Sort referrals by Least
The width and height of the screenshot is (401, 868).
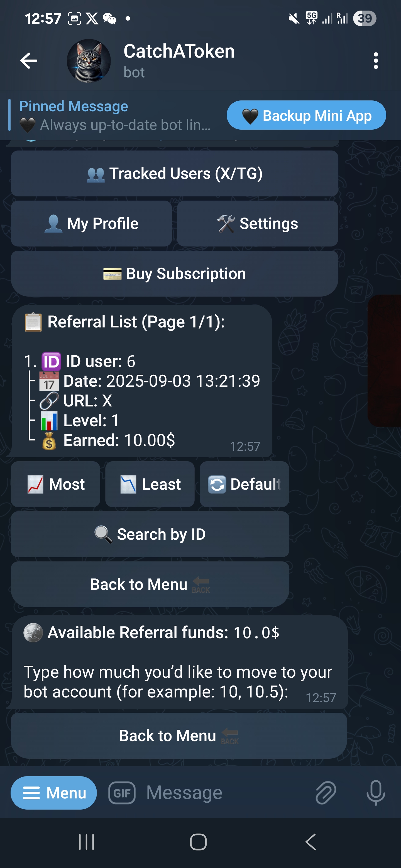pyautogui.click(x=150, y=484)
